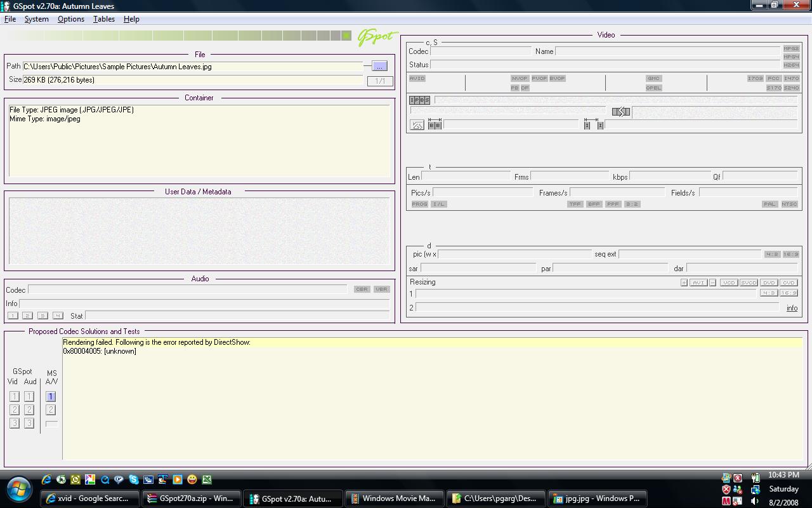Click the MPG2 video indicator
The width and height of the screenshot is (812, 508).
pyautogui.click(x=791, y=48)
